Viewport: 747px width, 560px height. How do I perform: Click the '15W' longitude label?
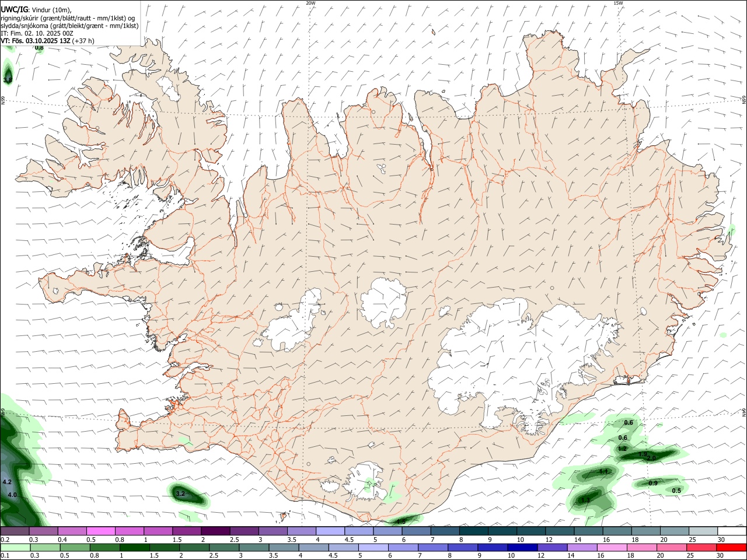[618, 3]
